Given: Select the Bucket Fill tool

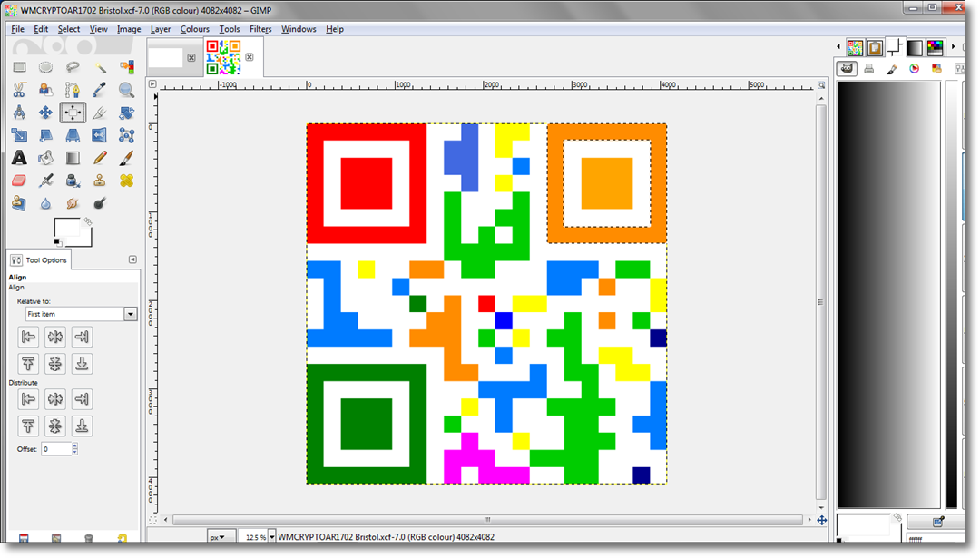Looking at the screenshot, I should coord(45,158).
